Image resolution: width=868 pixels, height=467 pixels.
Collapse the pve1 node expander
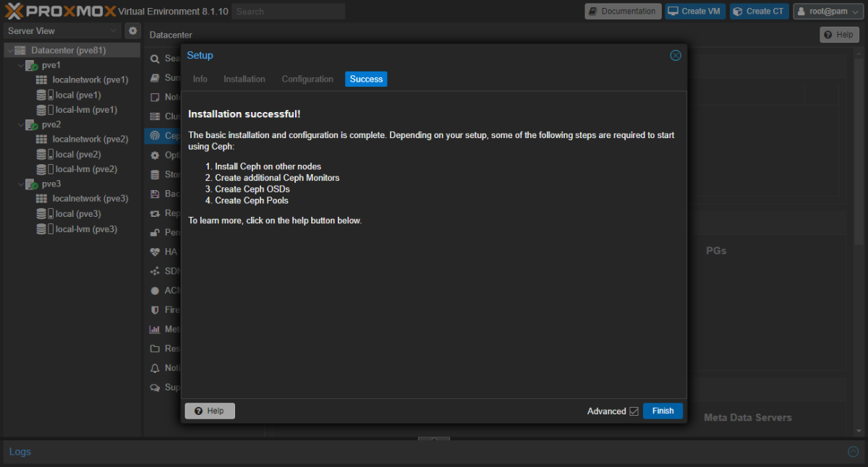coord(20,65)
